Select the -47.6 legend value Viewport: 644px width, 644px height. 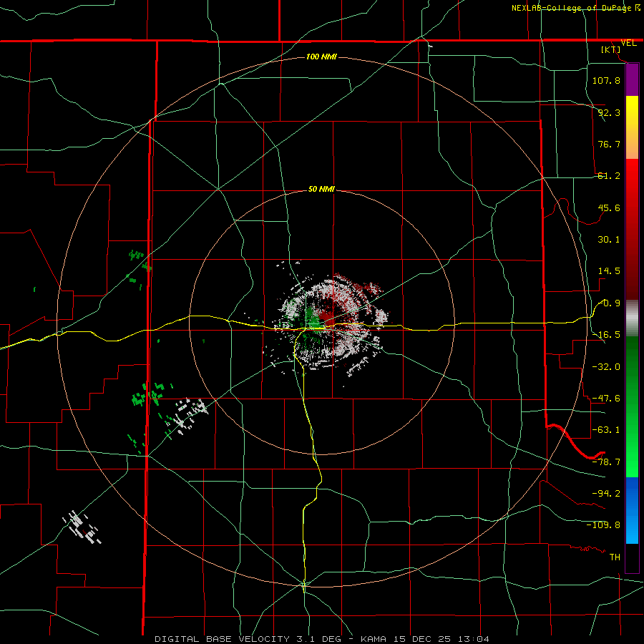coord(606,399)
